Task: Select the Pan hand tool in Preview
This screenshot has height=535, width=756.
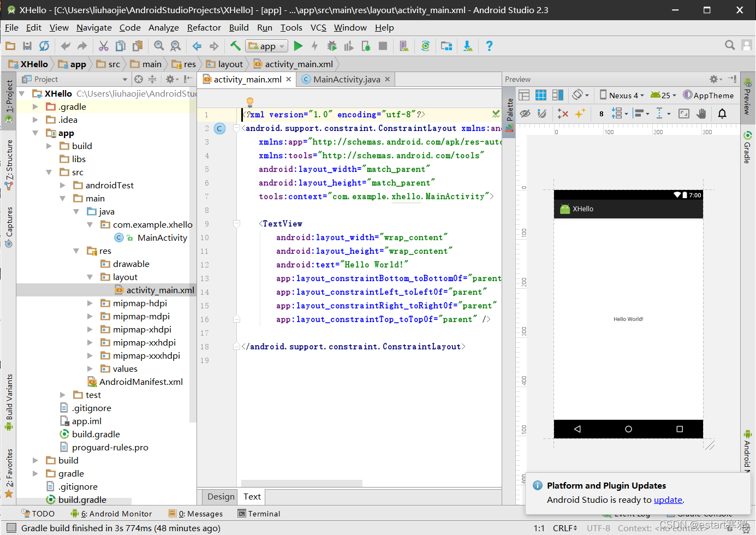Action: (701, 114)
